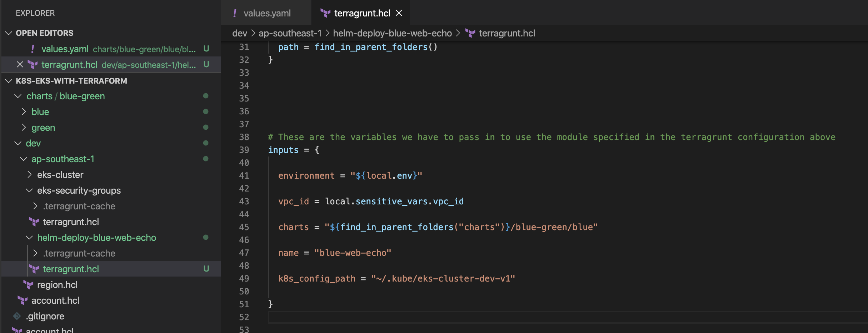This screenshot has width=868, height=333.
Task: Collapse the charts / blue-green folder
Action: 18,96
